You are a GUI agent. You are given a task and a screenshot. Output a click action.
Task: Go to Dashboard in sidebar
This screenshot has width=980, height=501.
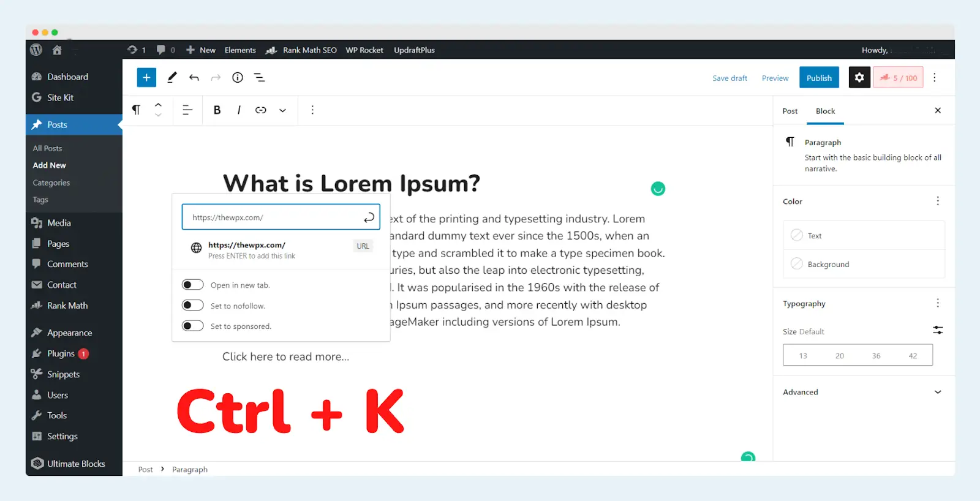tap(67, 77)
